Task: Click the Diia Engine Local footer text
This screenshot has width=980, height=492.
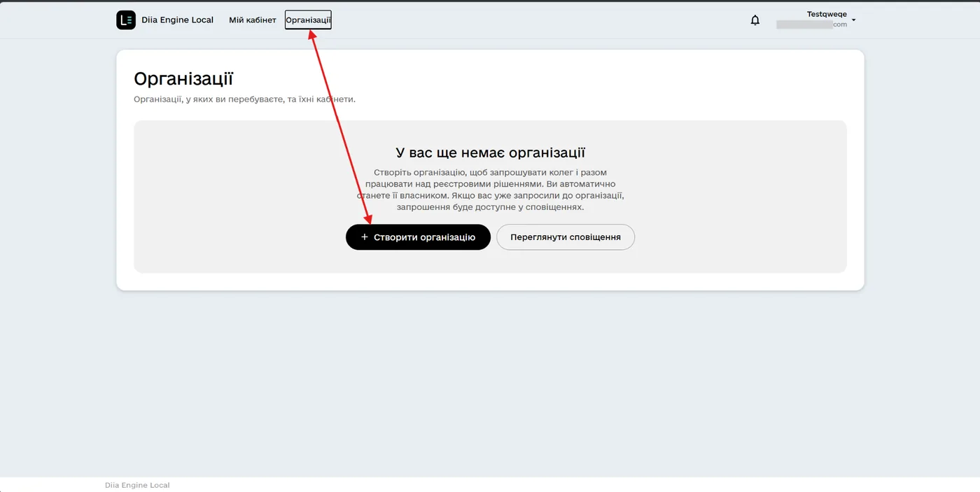Action: click(137, 485)
